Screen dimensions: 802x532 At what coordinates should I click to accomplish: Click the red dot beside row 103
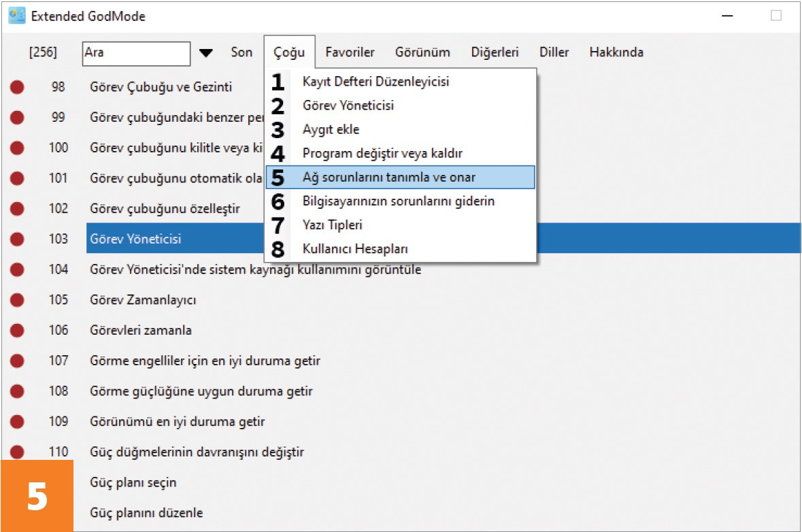point(18,239)
